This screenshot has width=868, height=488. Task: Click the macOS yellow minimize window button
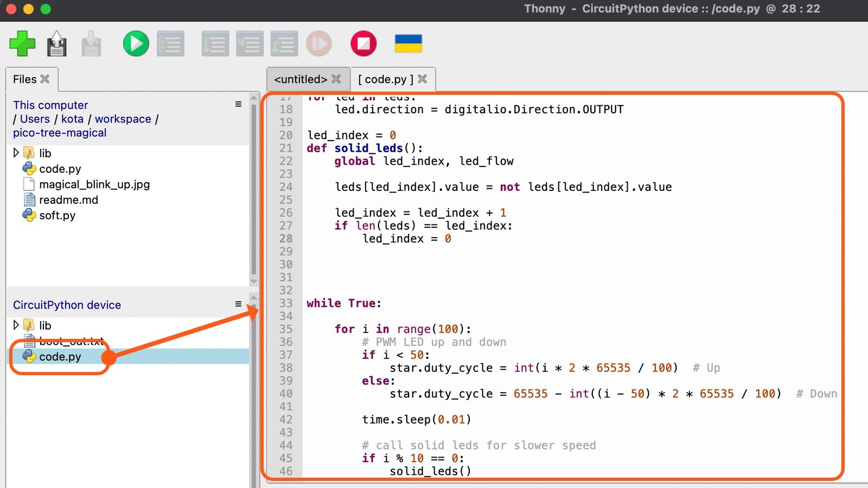28,9
